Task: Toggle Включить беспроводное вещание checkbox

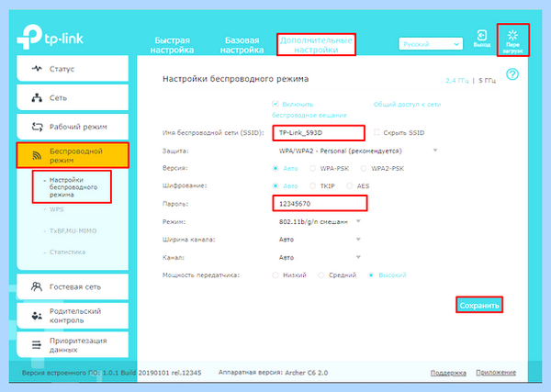Action: (x=275, y=104)
